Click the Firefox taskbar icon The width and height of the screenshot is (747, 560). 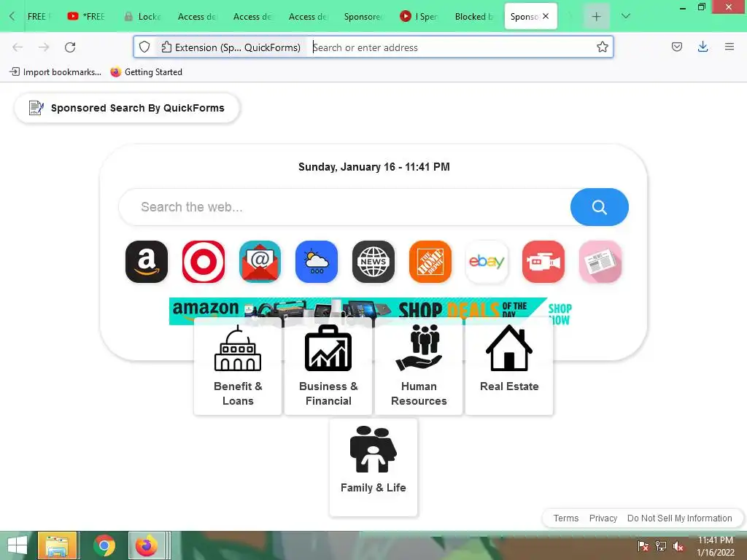[147, 545]
